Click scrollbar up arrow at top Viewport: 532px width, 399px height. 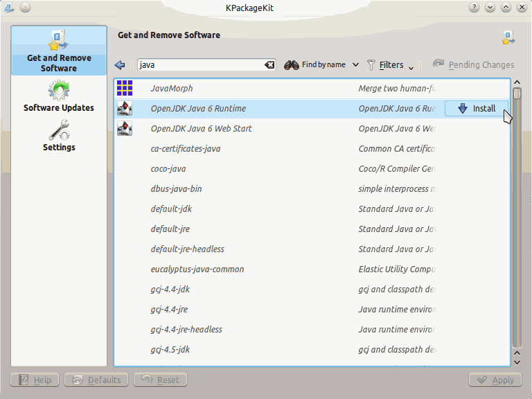tap(517, 82)
